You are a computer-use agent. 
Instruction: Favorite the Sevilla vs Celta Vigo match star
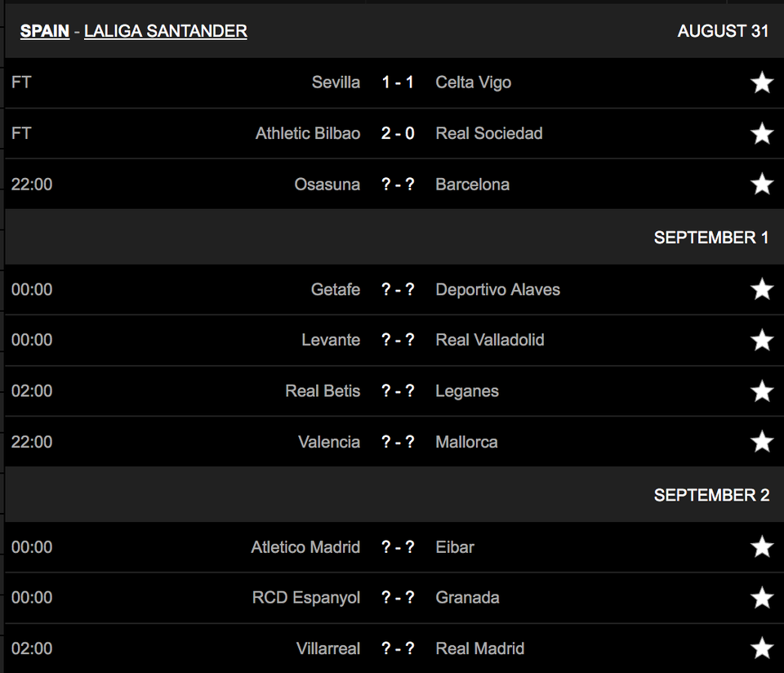point(762,82)
